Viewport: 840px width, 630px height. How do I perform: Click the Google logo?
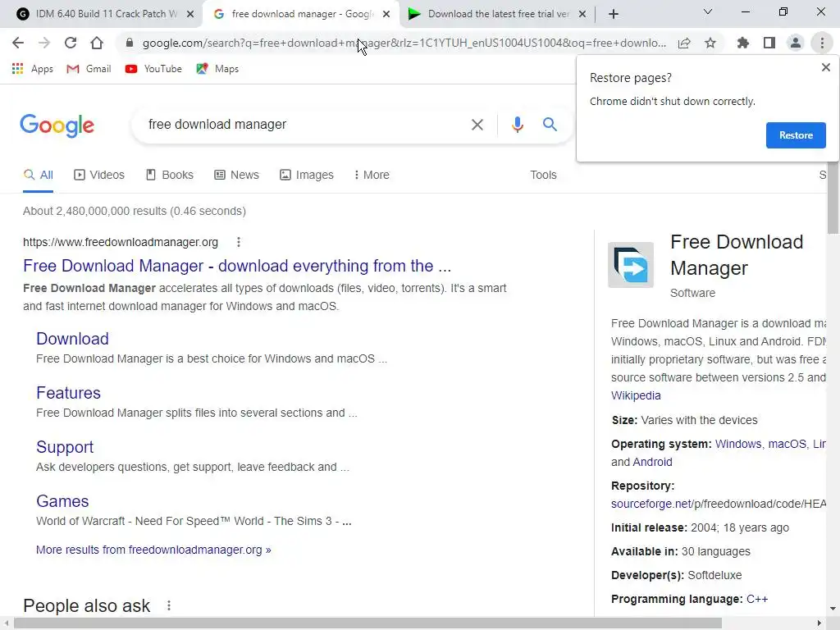[x=57, y=126]
